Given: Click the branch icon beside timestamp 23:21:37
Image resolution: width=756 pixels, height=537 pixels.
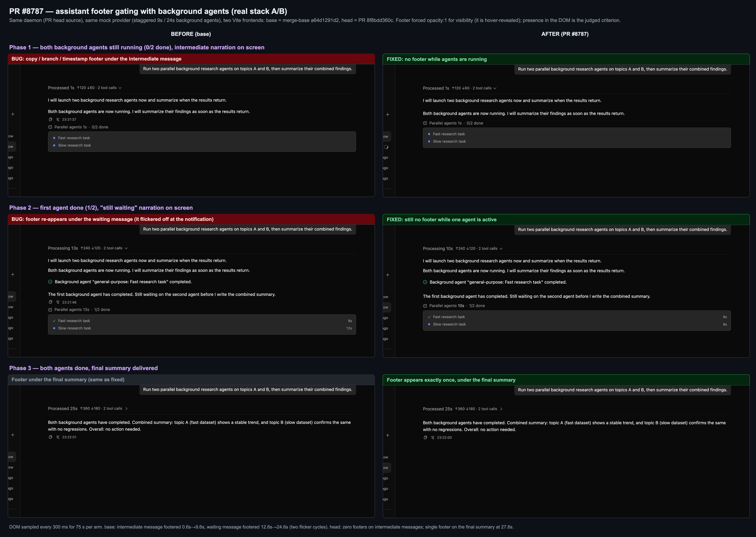Looking at the screenshot, I should click(58, 119).
